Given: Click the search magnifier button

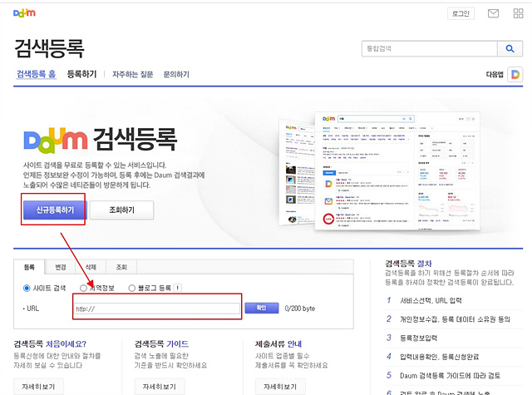Looking at the screenshot, I should tap(510, 48).
